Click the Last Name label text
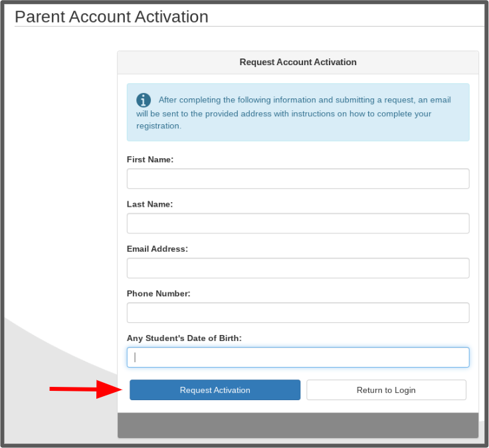This screenshot has height=448, width=489. (149, 204)
